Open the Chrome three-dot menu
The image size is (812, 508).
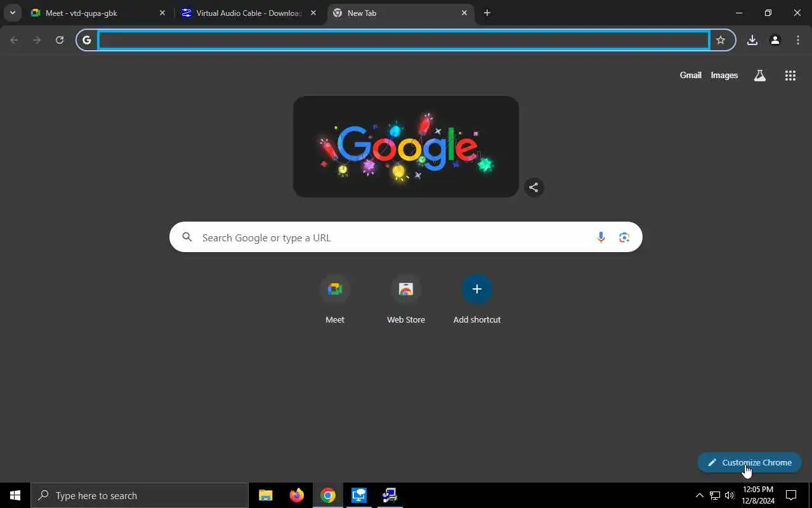pos(798,40)
